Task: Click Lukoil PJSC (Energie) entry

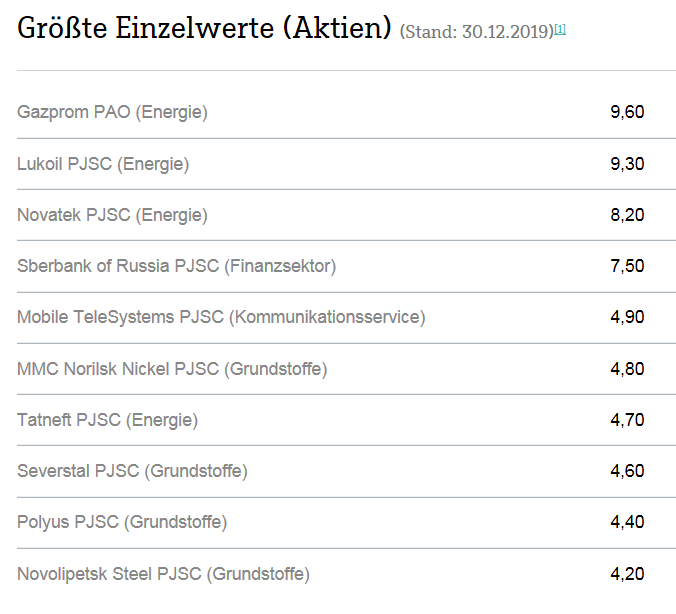Action: (103, 164)
